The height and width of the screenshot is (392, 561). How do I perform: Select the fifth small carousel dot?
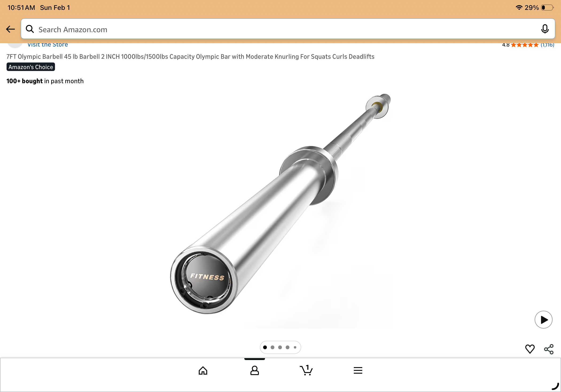pos(295,347)
